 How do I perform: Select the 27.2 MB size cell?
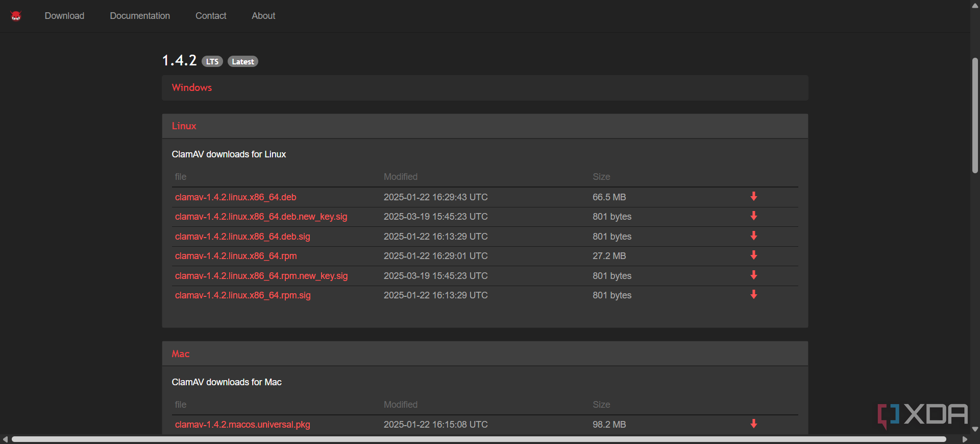(x=609, y=256)
